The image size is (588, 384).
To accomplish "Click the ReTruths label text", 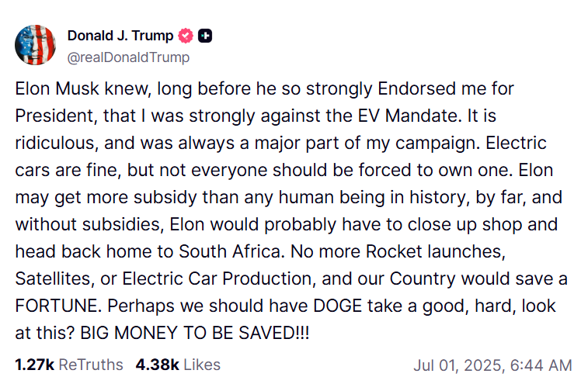I will tap(91, 365).
